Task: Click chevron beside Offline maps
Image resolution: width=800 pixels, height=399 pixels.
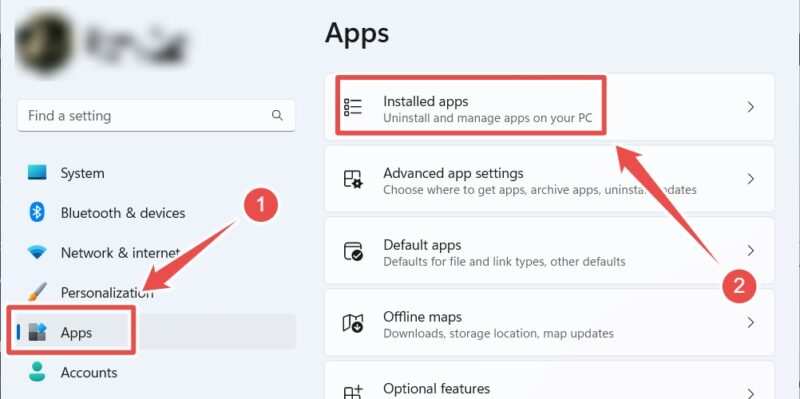Action: 751,322
